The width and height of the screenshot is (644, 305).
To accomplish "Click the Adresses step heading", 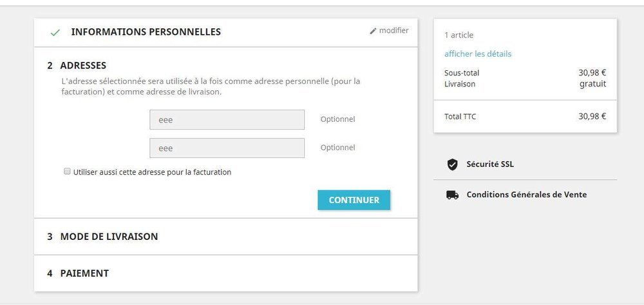I will tap(83, 65).
